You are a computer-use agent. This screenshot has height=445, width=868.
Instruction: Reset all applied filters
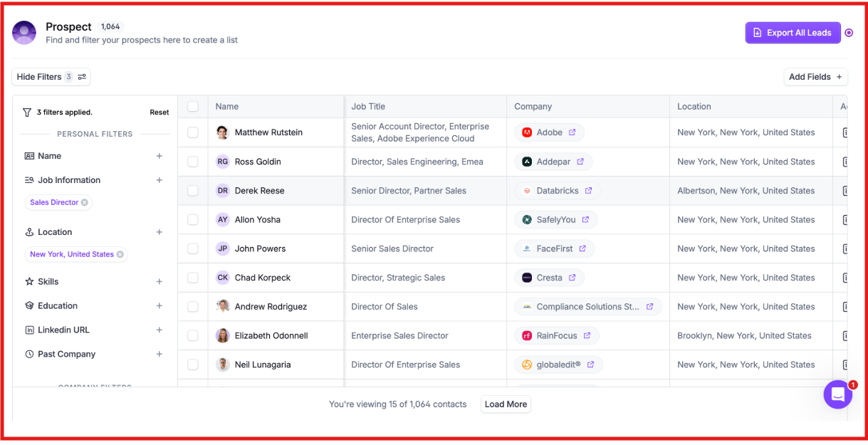point(160,112)
